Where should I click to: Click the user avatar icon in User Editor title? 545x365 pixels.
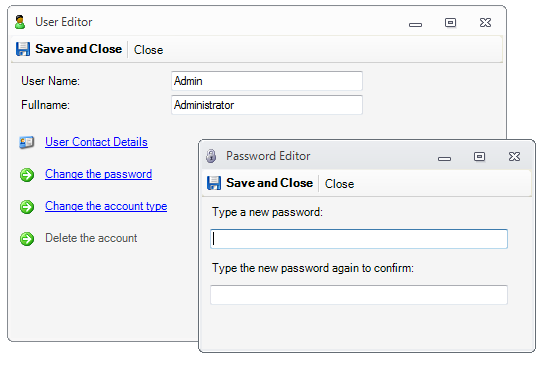point(20,22)
